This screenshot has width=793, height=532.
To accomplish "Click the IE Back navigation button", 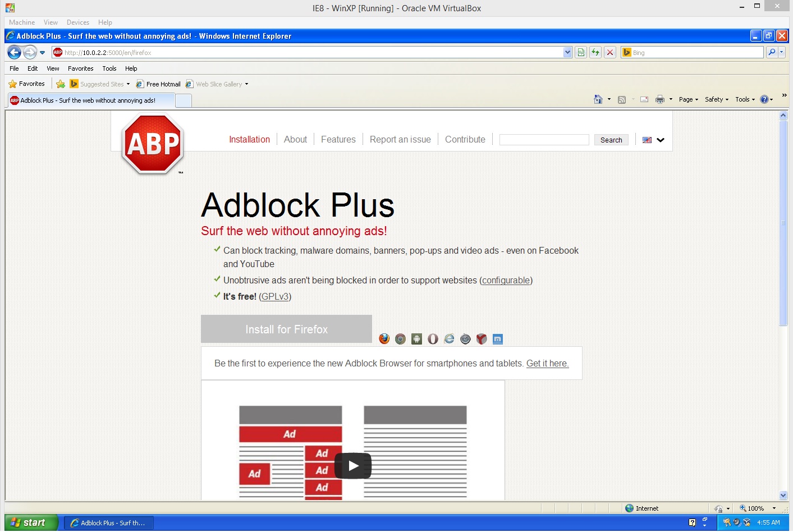I will point(14,52).
